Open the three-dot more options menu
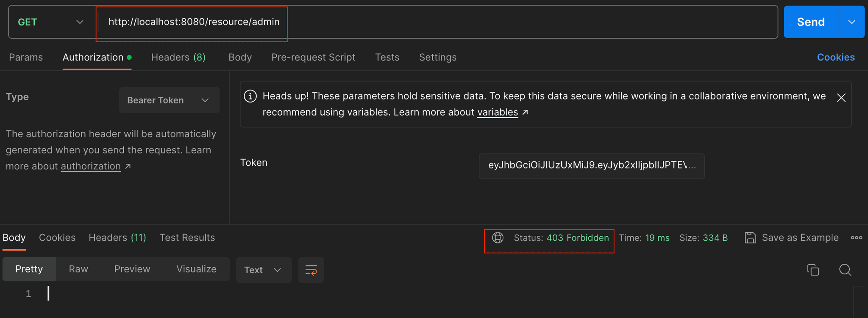The image size is (868, 318). click(x=856, y=238)
